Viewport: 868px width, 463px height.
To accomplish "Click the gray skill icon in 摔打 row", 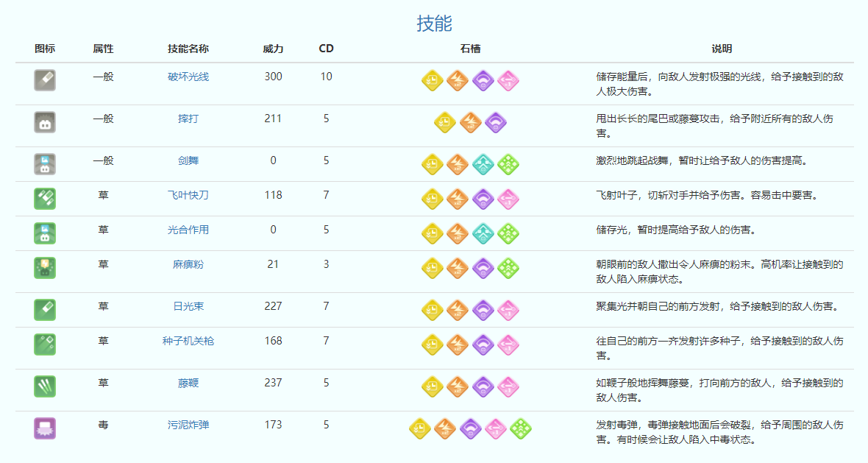I will click(45, 122).
